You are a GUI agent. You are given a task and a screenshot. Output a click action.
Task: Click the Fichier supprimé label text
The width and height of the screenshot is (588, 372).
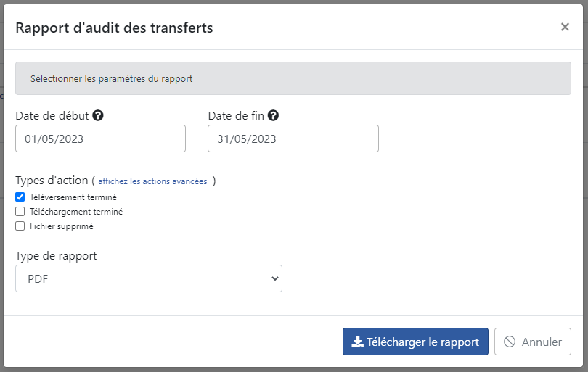point(62,226)
